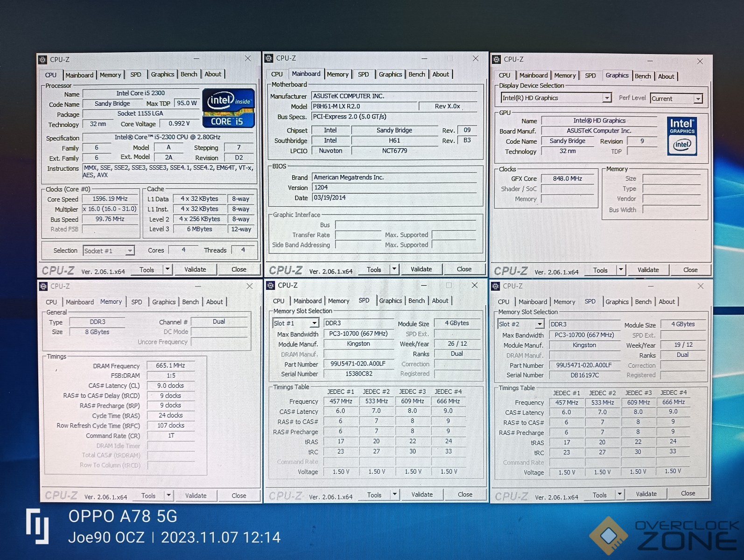Click the CPU-Z title icon of CPU tab window
The width and height of the screenshot is (744, 560).
pos(42,59)
